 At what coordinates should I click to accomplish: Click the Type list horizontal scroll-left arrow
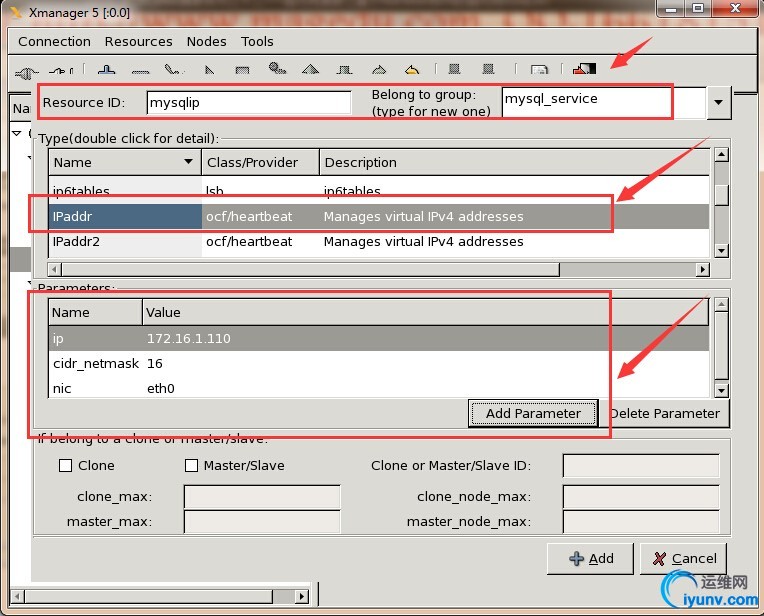54,269
